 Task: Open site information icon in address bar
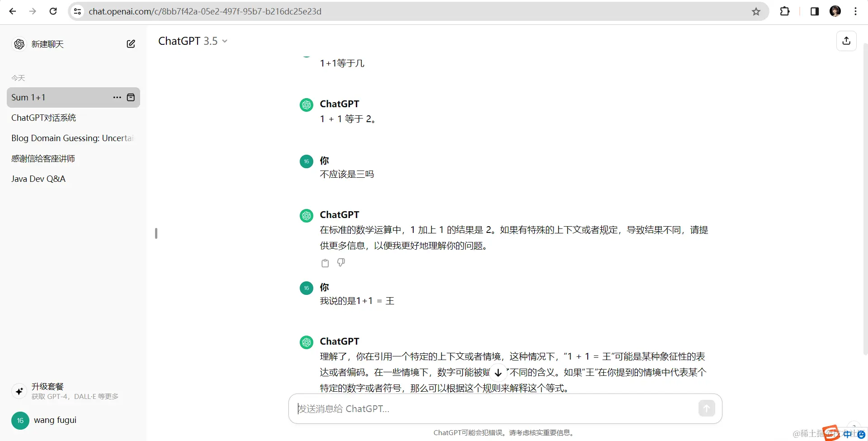(x=78, y=11)
